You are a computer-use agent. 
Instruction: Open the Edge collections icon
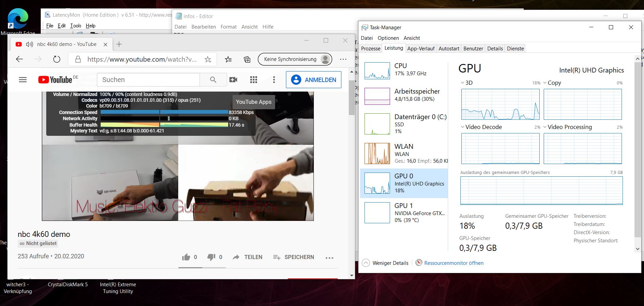click(x=247, y=59)
